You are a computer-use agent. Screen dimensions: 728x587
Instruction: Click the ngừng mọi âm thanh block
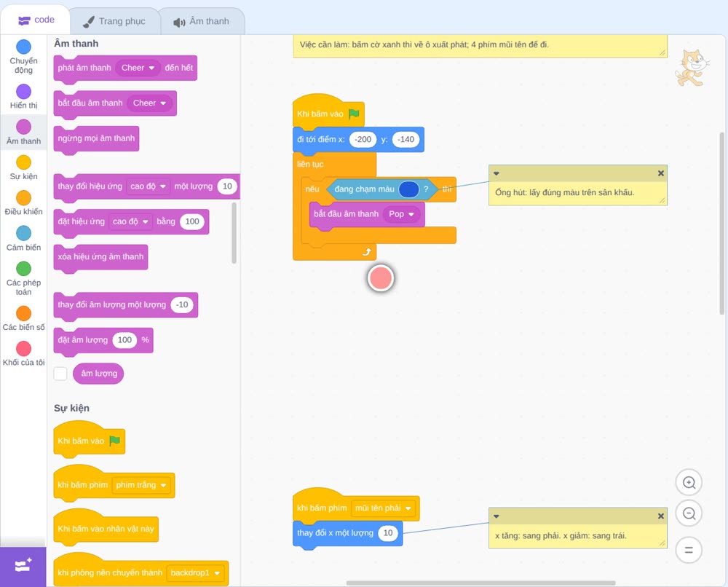[96, 138]
